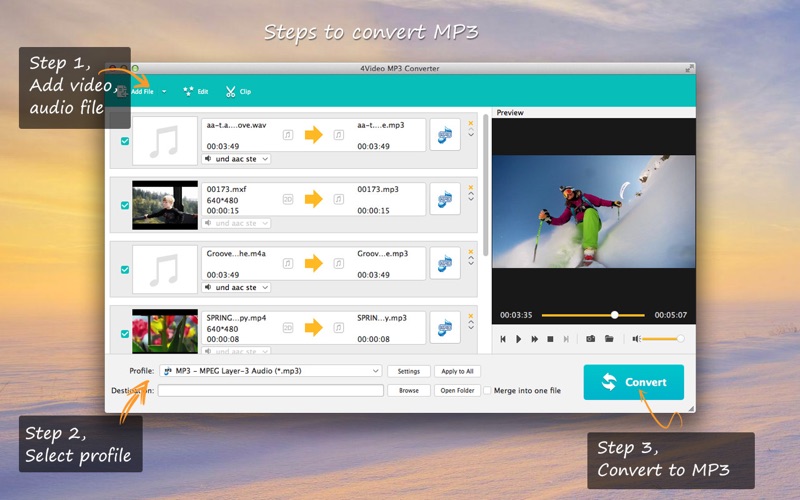Image resolution: width=800 pixels, height=500 pixels.
Task: Play the preview video
Action: pos(518,339)
